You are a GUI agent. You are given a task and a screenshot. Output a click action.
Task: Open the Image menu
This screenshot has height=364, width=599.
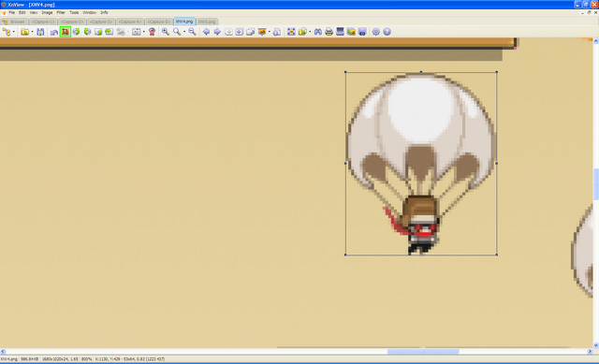pos(47,12)
